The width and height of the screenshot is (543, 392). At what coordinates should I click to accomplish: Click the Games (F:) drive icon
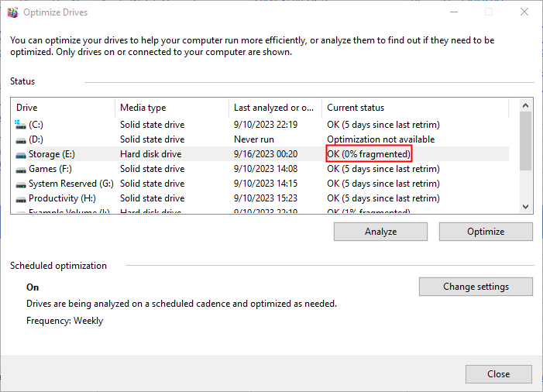click(x=20, y=169)
